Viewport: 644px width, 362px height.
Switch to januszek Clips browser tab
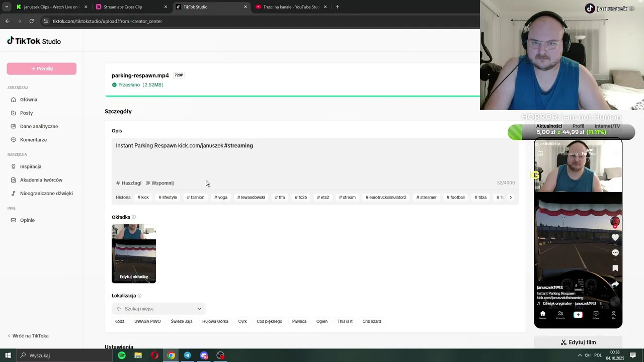point(50,7)
